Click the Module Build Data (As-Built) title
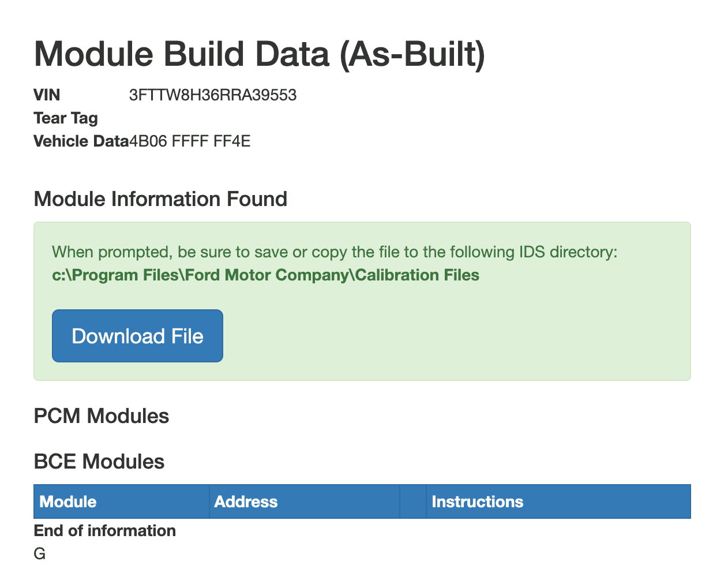Screen dimensions: 728x584 pos(260,54)
